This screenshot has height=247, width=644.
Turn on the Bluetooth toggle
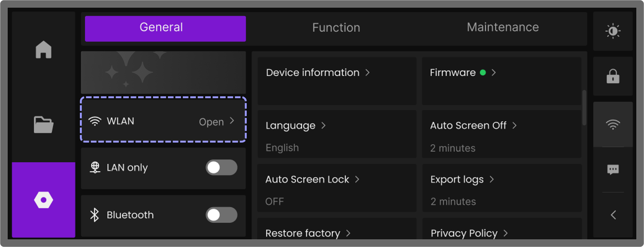[221, 215]
